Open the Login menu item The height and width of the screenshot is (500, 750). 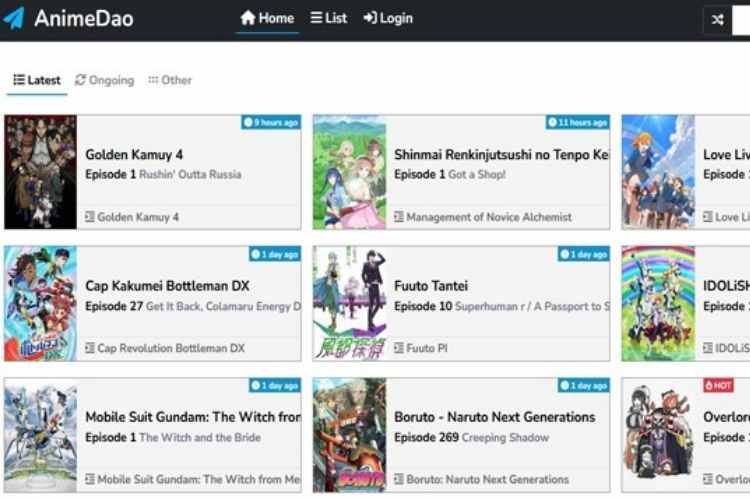388,18
